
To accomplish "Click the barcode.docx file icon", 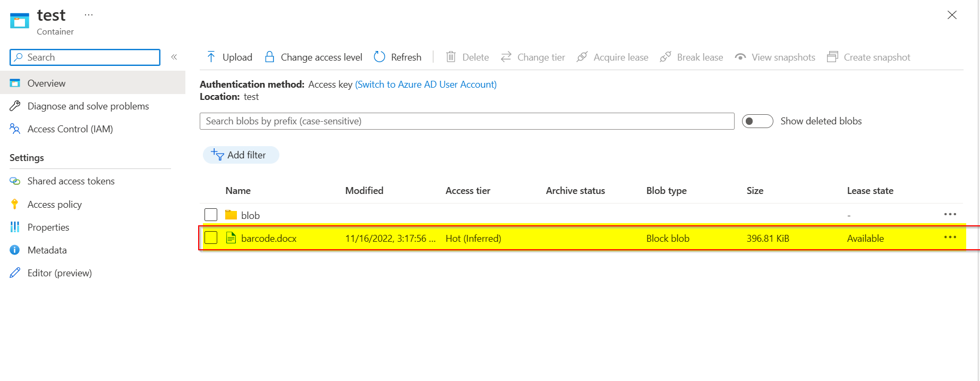I will (x=231, y=238).
